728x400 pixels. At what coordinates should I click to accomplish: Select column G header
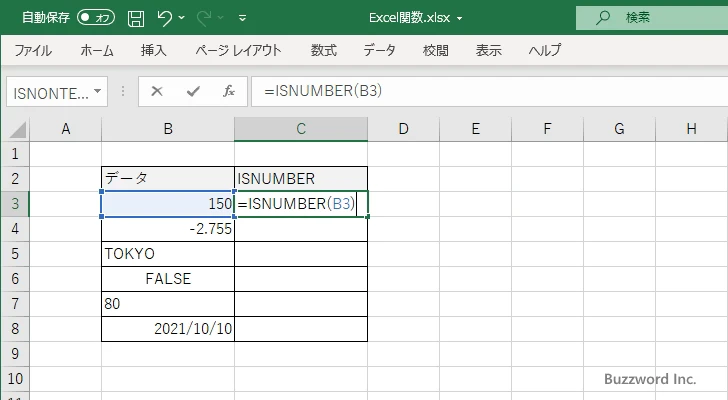tap(619, 129)
